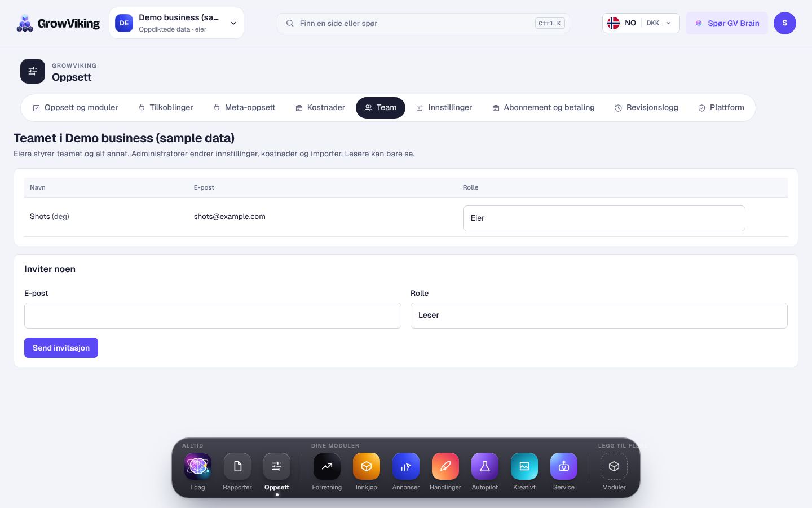Click Send invitasjon button

pos(61,348)
